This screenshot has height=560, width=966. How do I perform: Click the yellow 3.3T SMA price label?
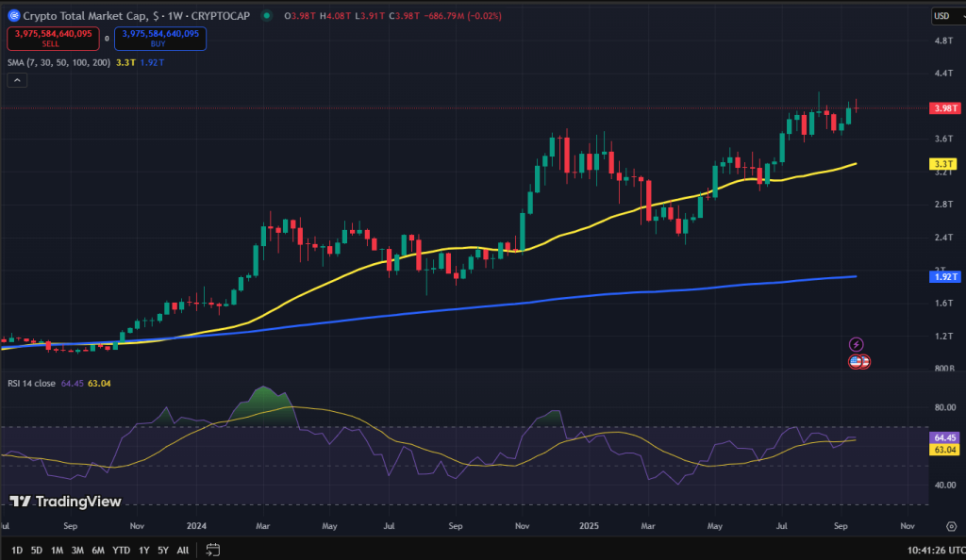click(x=943, y=164)
